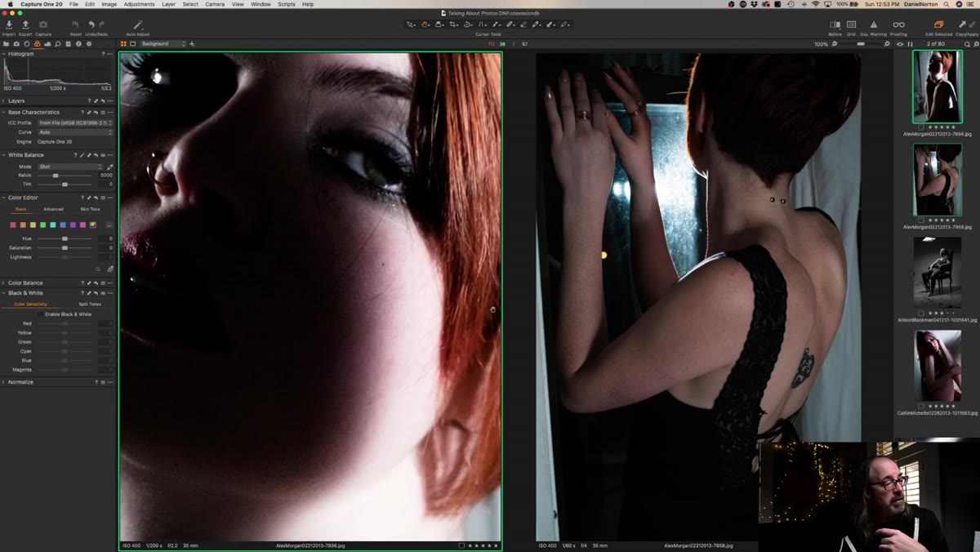Viewport: 980px width, 552px height.
Task: Expand the Color Balance panel
Action: (4, 283)
